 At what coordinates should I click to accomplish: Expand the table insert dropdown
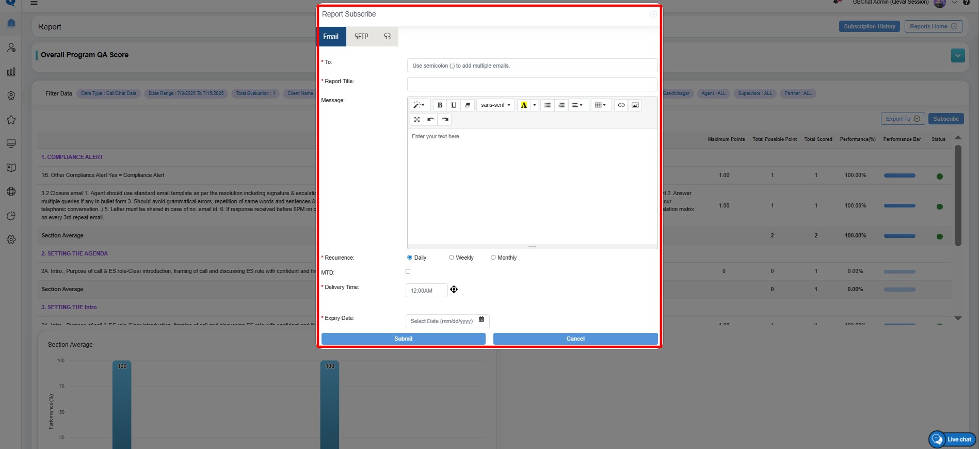click(601, 105)
